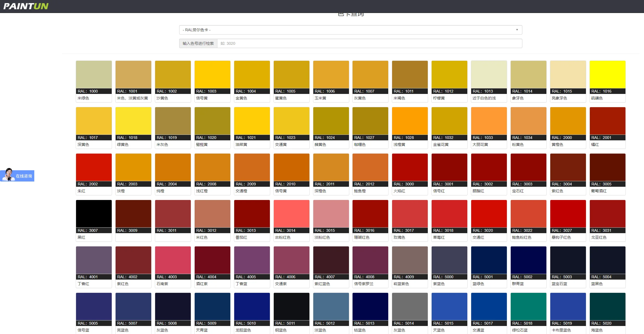Select the RAL 5014 pigeon blue swatch
This screenshot has height=334, width=644.
410,307
